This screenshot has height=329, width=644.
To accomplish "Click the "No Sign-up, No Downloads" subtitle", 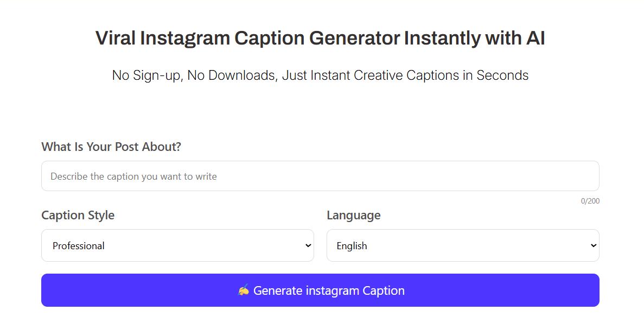I will [194, 75].
